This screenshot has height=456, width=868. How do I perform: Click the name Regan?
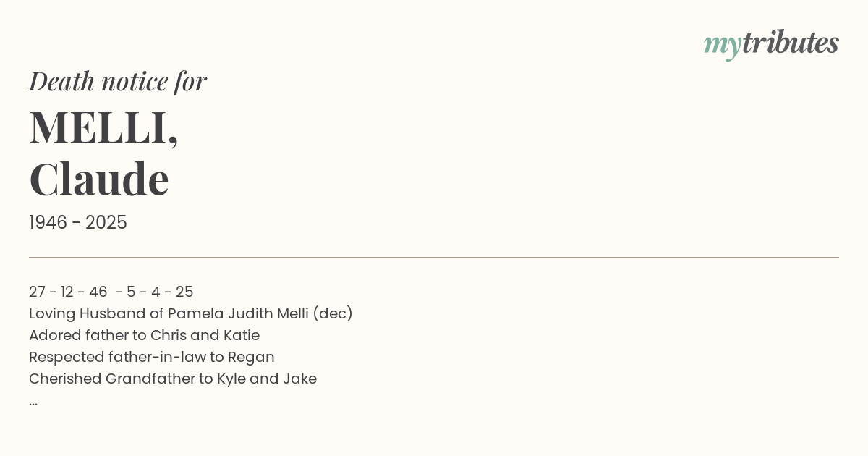coord(251,358)
